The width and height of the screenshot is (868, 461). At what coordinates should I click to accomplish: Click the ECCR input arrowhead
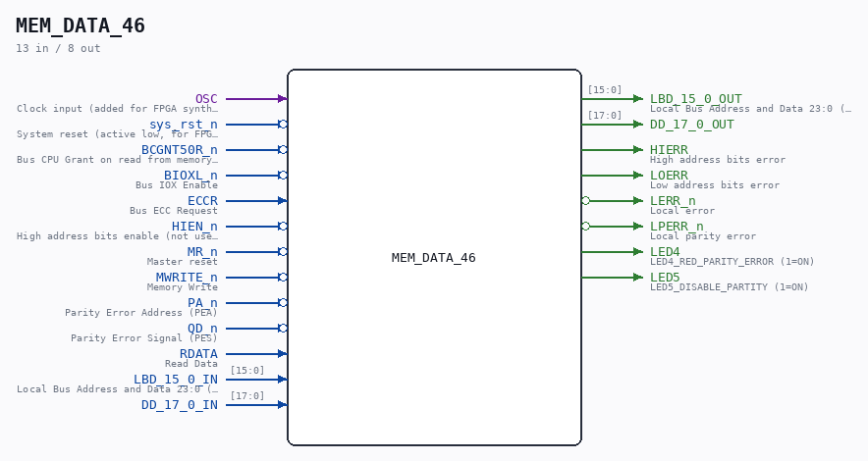[283, 201]
